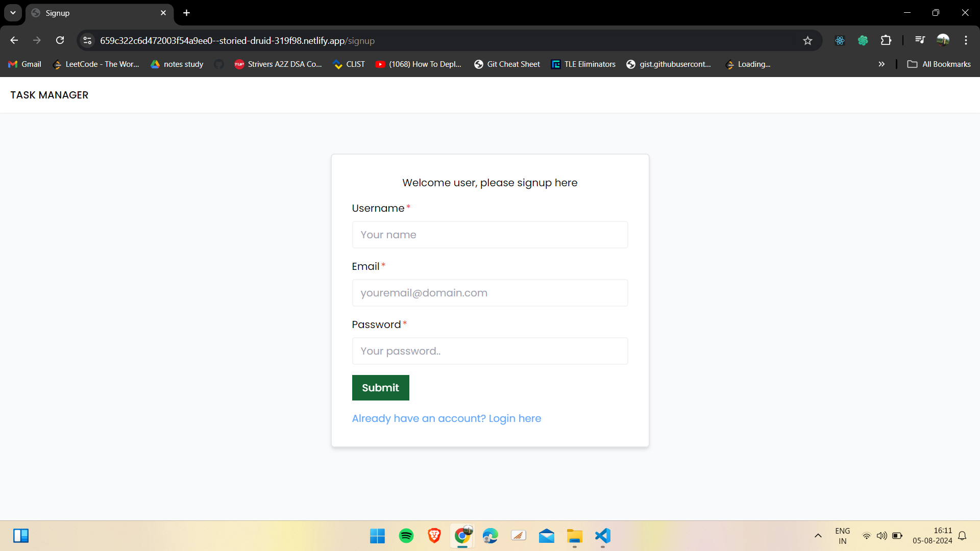980x551 pixels.
Task: Launch Visual Studio Code from taskbar
Action: [x=602, y=536]
